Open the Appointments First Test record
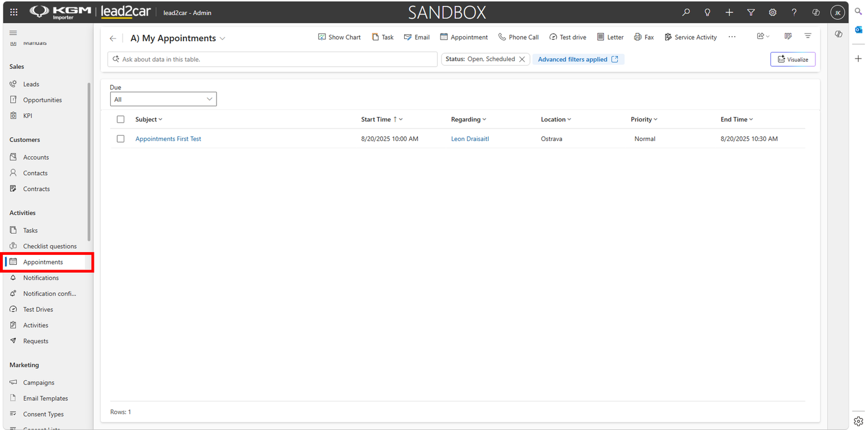The width and height of the screenshot is (868, 430). click(x=168, y=139)
